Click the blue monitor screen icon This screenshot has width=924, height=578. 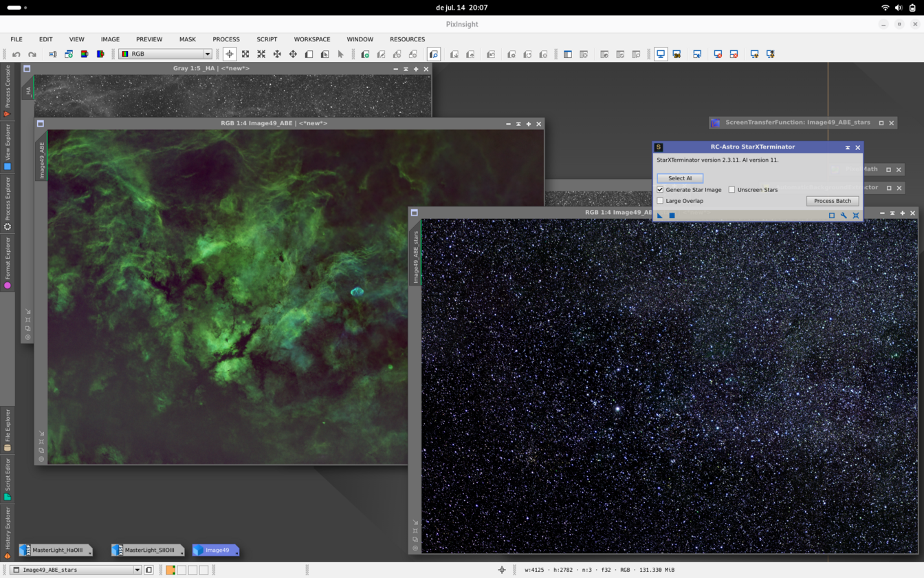661,54
